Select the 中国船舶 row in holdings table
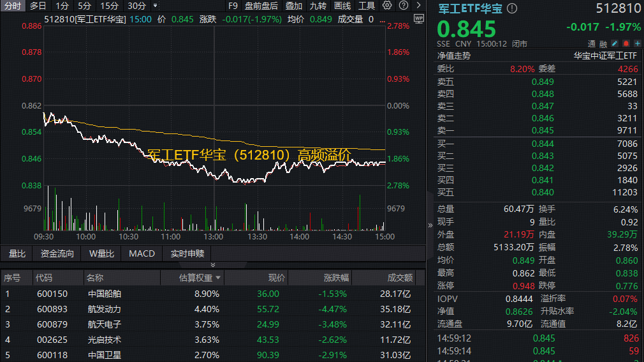The height and width of the screenshot is (362, 644). click(x=105, y=294)
